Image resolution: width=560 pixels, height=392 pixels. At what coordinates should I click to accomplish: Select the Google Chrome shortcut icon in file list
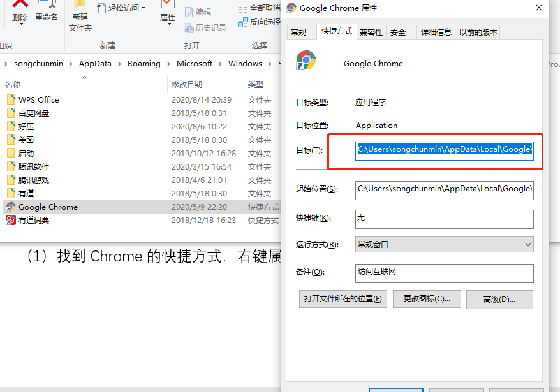pyautogui.click(x=11, y=207)
